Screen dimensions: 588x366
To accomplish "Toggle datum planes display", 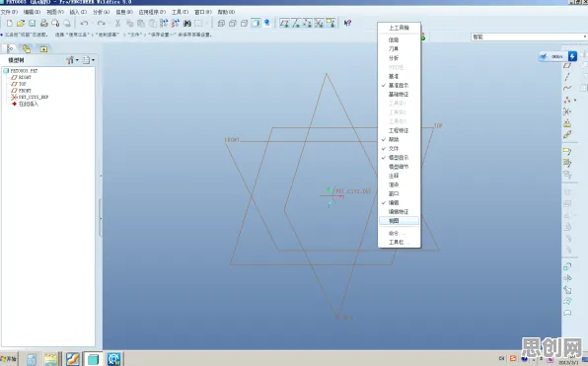I will tap(284, 24).
